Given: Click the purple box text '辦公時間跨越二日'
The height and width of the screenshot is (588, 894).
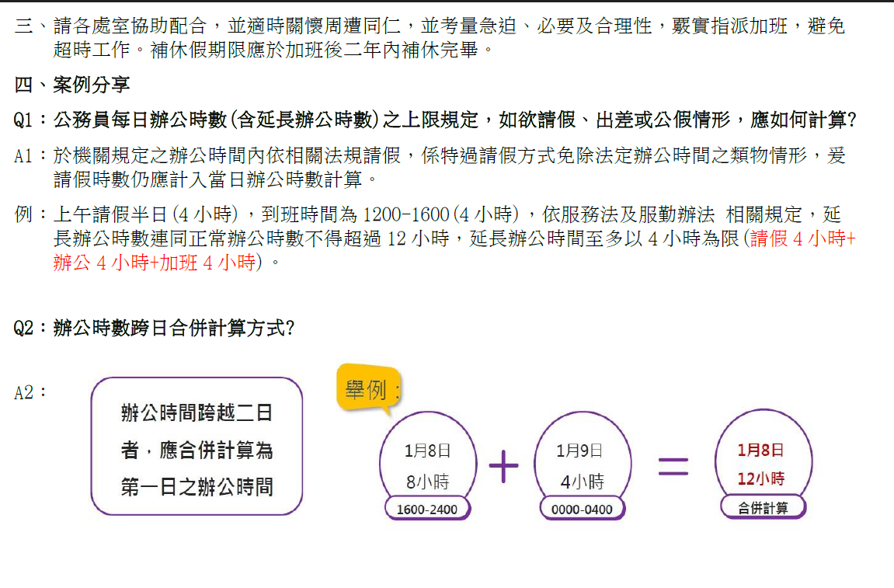Looking at the screenshot, I should 197,412.
